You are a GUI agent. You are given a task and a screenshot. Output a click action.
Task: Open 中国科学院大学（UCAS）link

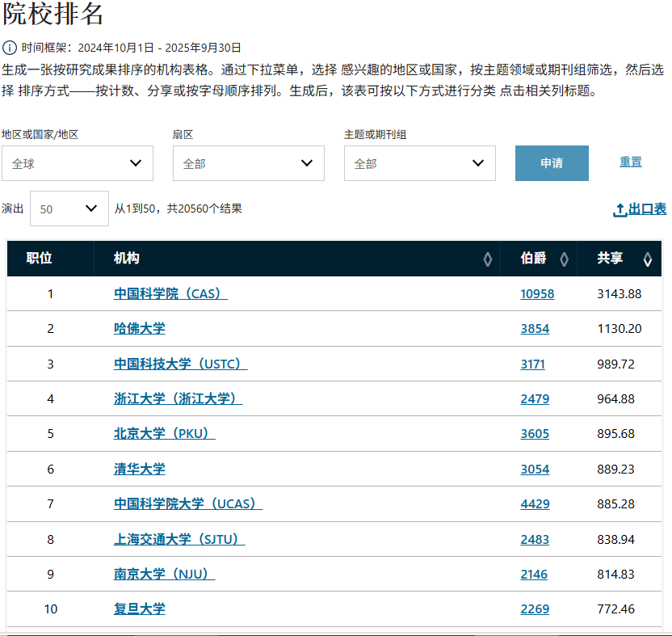pyautogui.click(x=188, y=503)
